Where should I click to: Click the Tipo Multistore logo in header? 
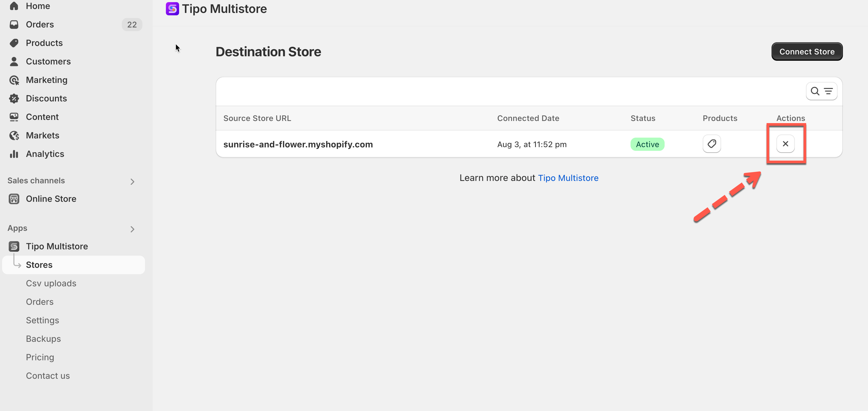tap(172, 9)
